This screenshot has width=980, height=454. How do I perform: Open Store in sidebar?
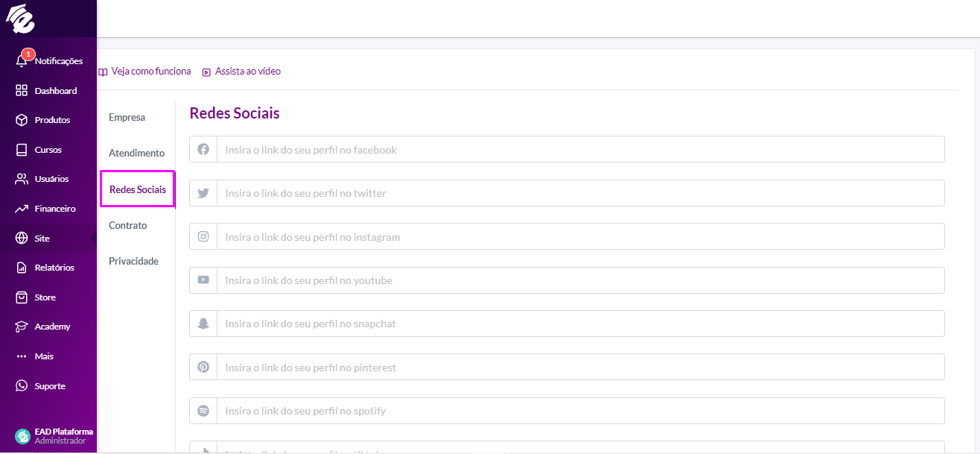click(x=48, y=297)
